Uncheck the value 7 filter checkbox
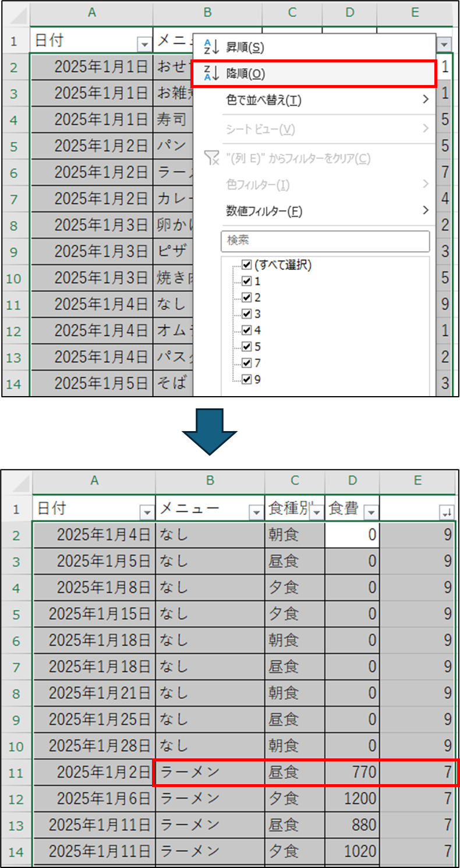This screenshot has width=460, height=868. [246, 363]
